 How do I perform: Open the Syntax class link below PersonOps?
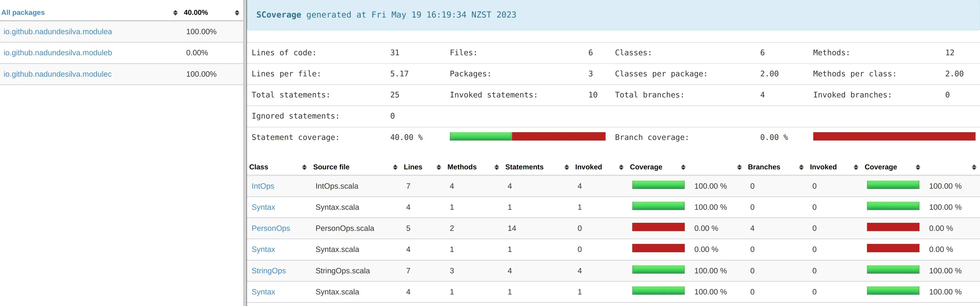[x=263, y=249]
